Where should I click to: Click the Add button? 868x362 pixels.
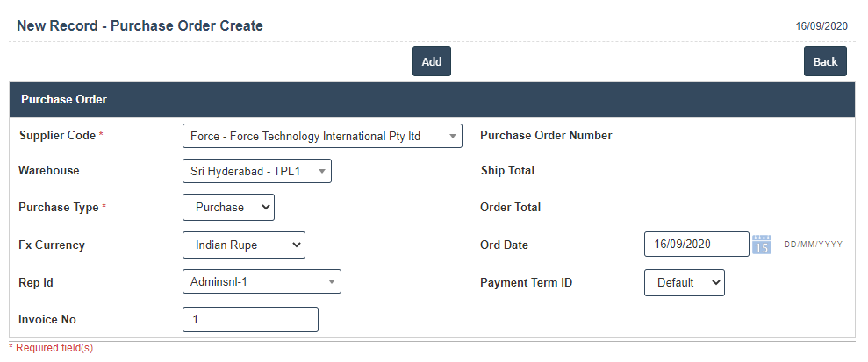(431, 61)
